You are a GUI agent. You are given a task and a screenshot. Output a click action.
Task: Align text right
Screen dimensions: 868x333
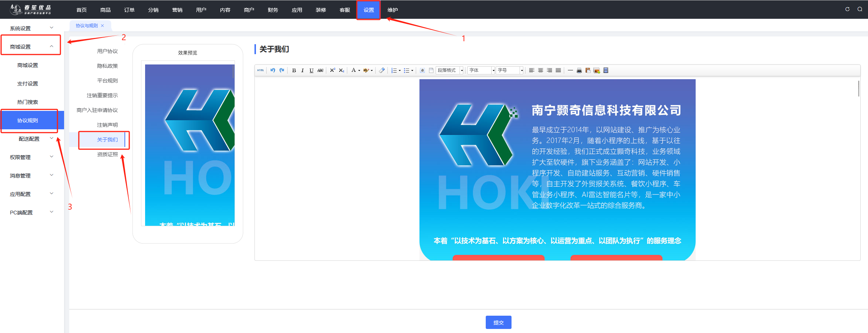tap(549, 70)
